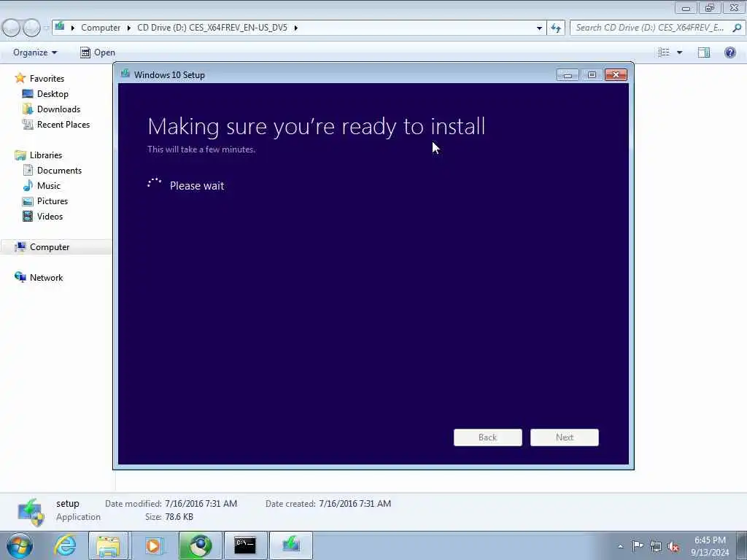Open Pictures library in navigation pane

(x=53, y=201)
